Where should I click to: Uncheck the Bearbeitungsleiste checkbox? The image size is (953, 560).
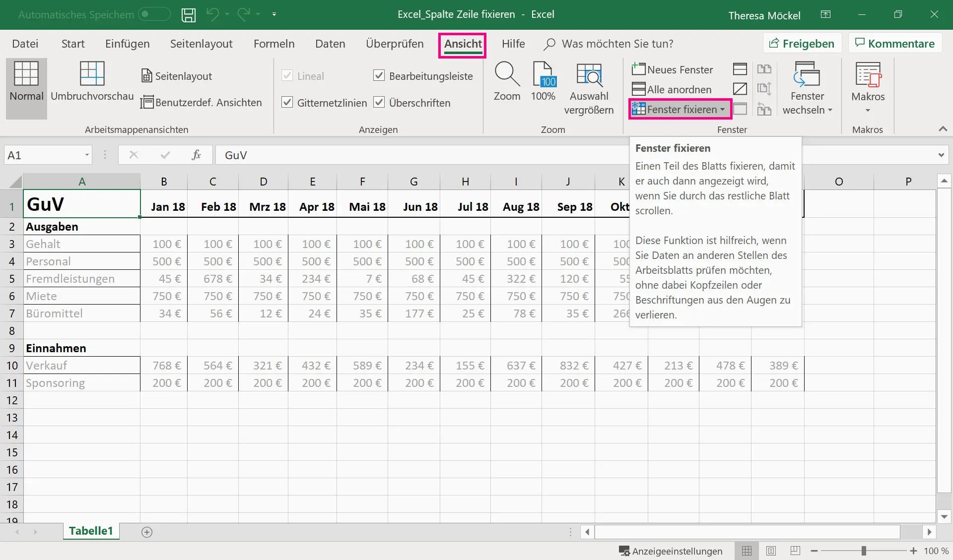tap(379, 75)
